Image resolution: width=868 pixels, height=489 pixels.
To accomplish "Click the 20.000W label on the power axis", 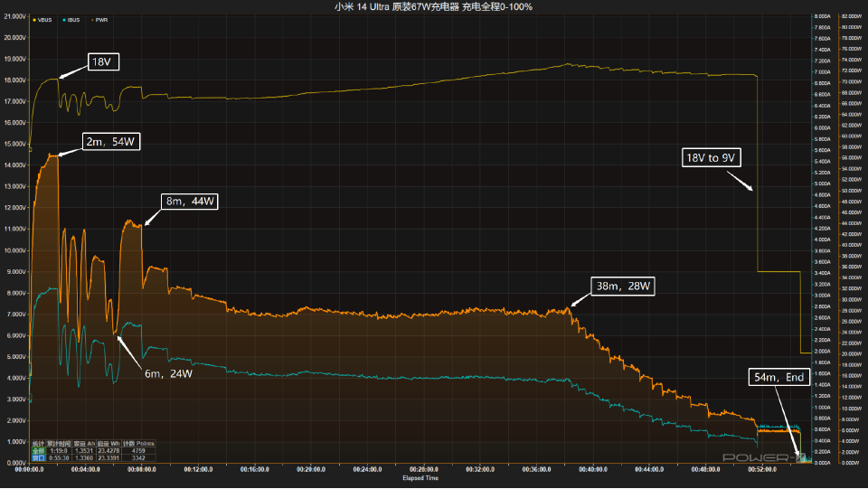I will tap(852, 354).
